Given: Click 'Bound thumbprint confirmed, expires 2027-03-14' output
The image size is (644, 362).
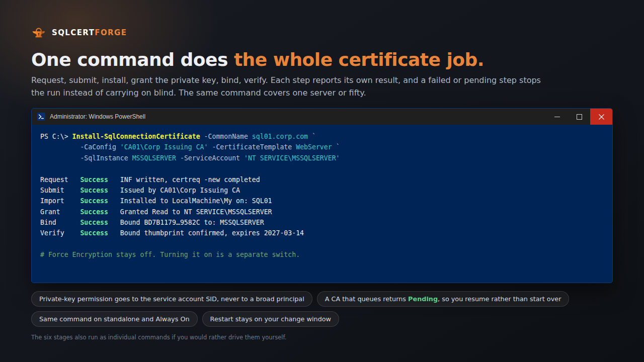Looking at the screenshot, I should click(212, 233).
